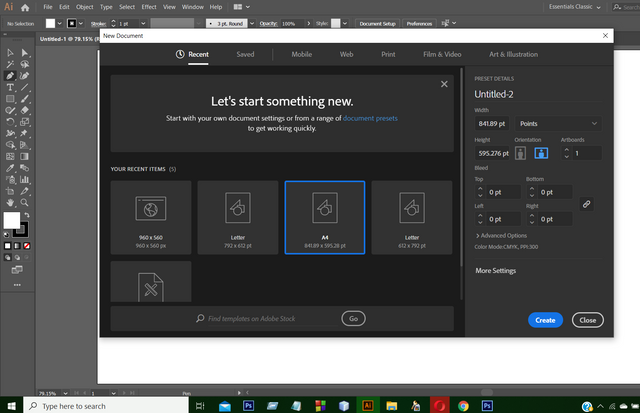Open the 3 pt. Round brush dropdown
640x413 pixels.
point(252,24)
